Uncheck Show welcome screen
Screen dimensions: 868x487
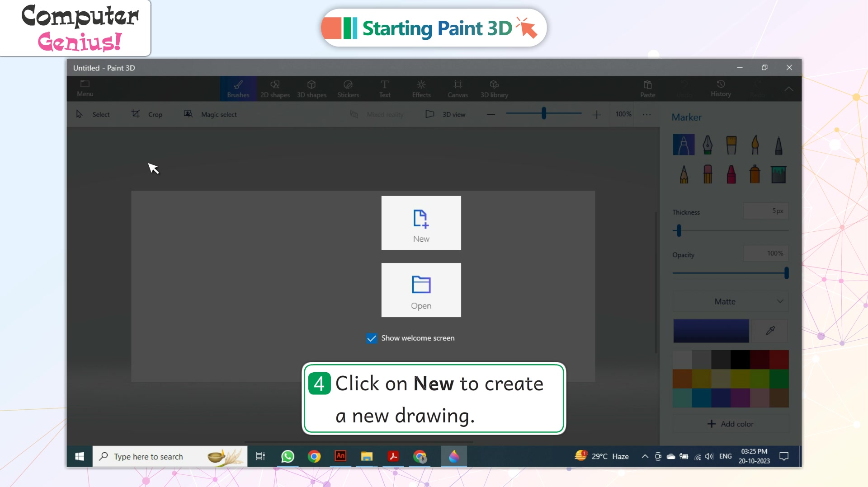(x=371, y=338)
